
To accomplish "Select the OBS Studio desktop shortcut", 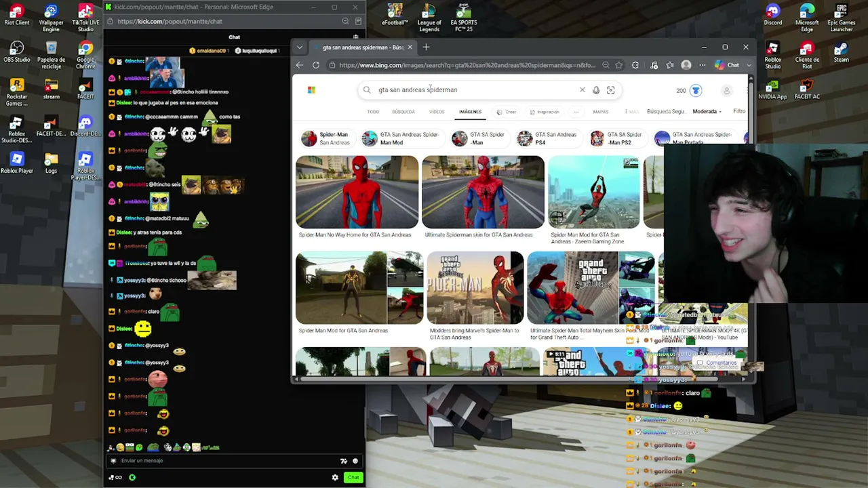I will (17, 52).
